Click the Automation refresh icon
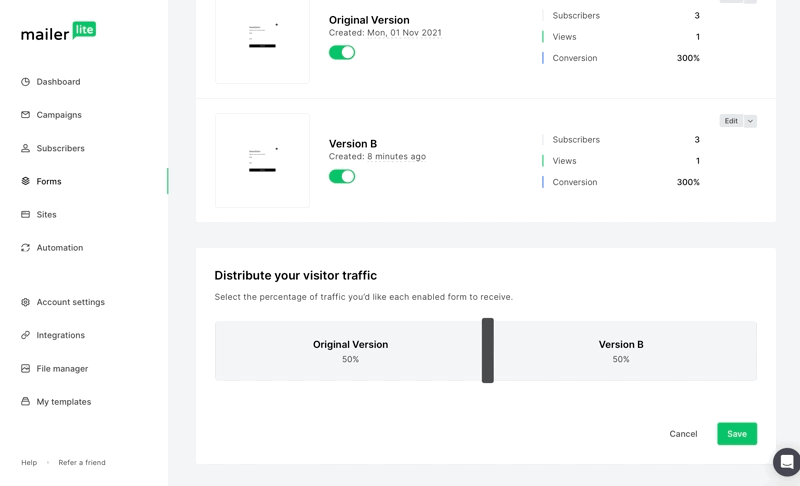This screenshot has height=486, width=800. (26, 248)
